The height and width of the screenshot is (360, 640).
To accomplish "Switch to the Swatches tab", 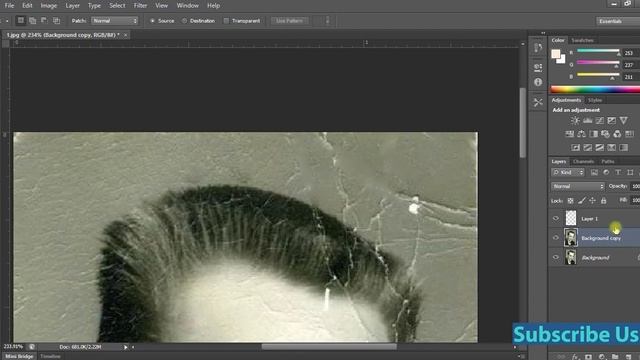I will click(582, 40).
